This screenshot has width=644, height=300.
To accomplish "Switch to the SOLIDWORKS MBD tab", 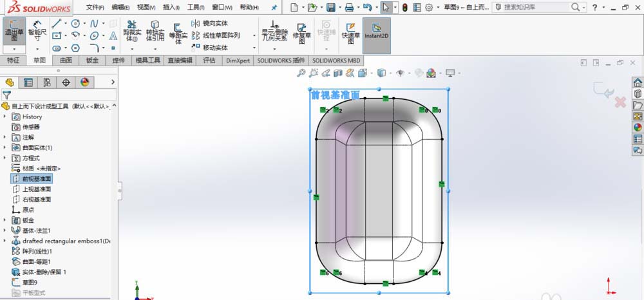I will click(x=336, y=61).
